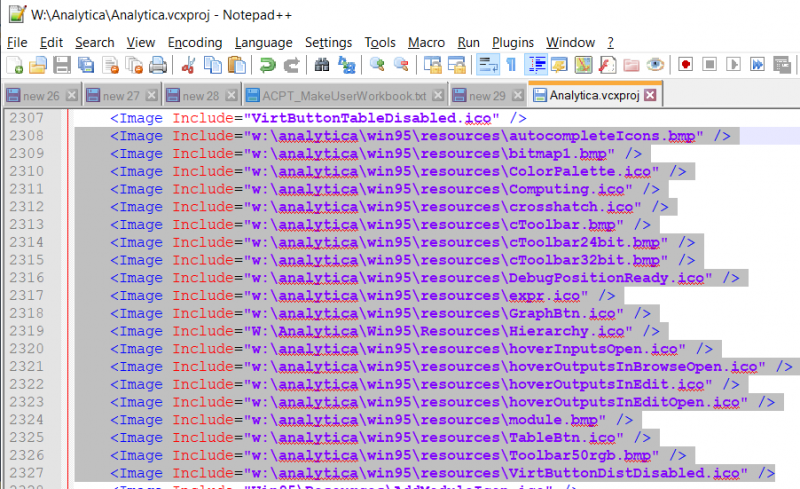Image resolution: width=800 pixels, height=489 pixels.
Task: Click "autocompleteIcons.bmp" on line 2308
Action: pos(602,136)
